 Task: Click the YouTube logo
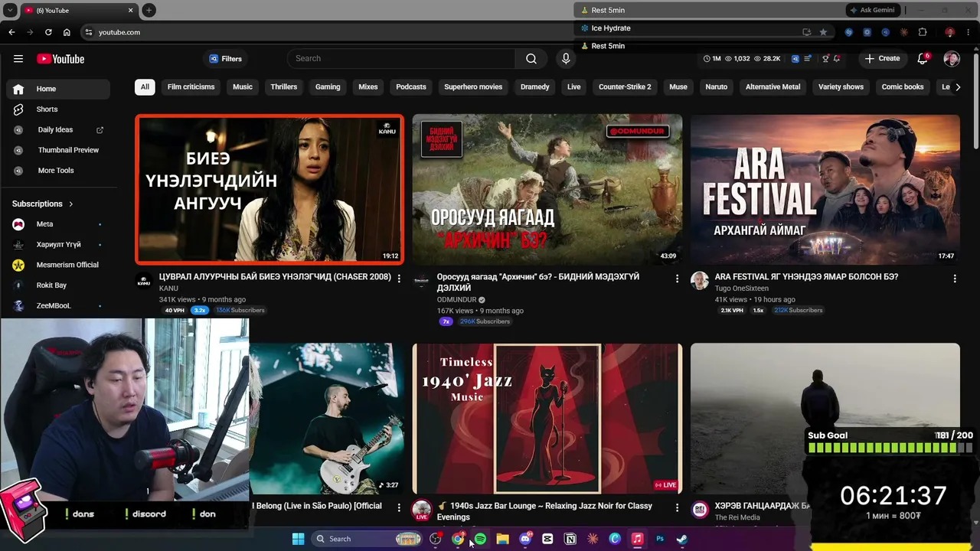click(60, 59)
